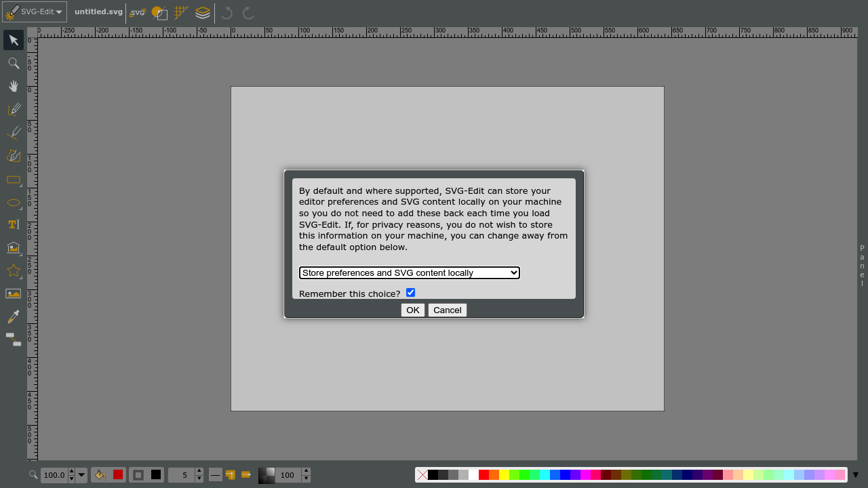Viewport: 868px width, 488px height.
Task: Toggle the grid display icon
Action: coord(180,12)
